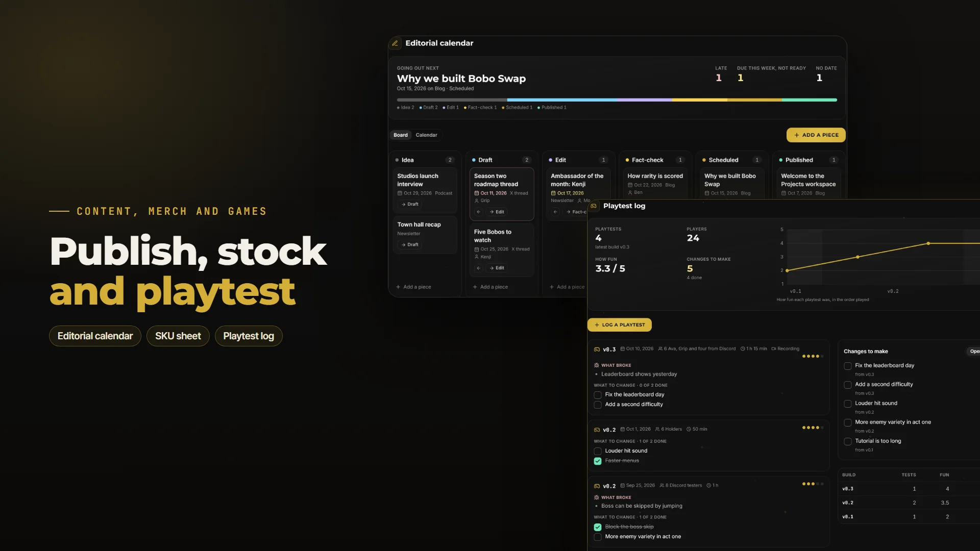Image resolution: width=980 pixels, height=551 pixels.
Task: Click the gamepad icon on the v0.3 playtest entry
Action: (x=597, y=349)
